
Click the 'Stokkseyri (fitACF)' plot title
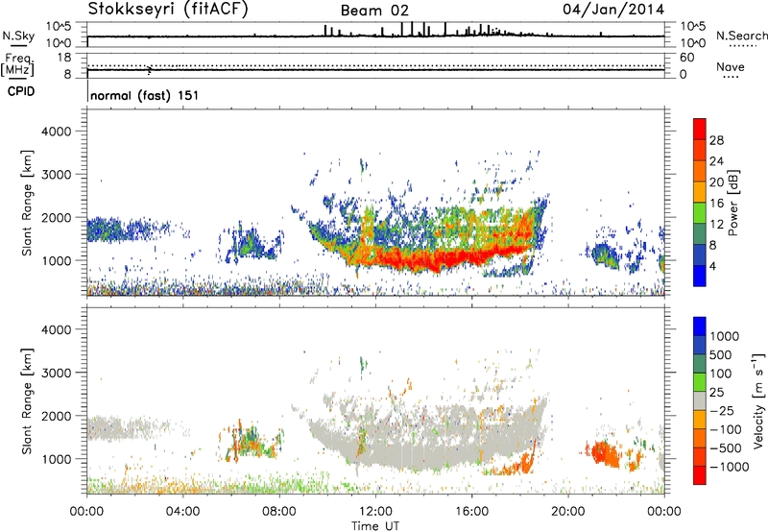point(168,9)
